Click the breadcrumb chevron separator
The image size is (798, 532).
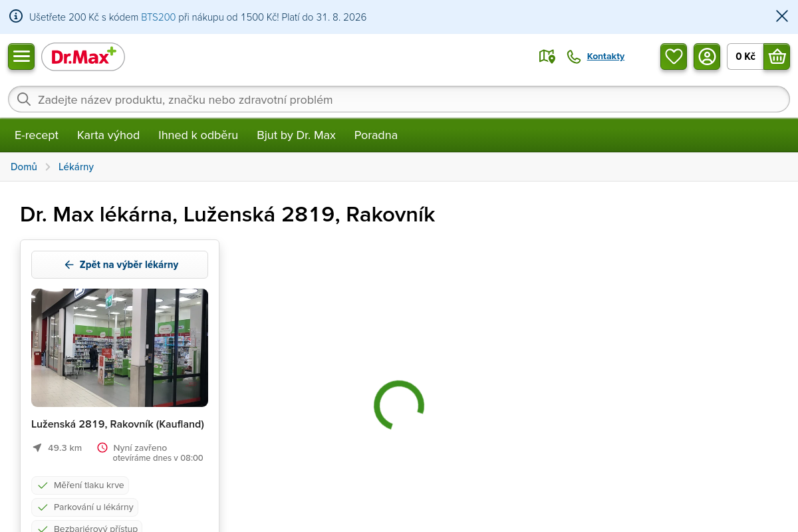[x=48, y=167]
